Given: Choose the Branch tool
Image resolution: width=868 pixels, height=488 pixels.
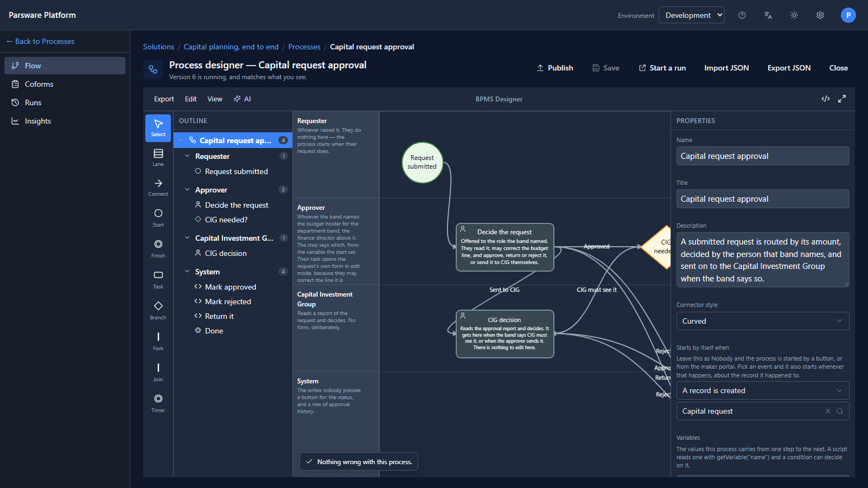Looking at the screenshot, I should [158, 311].
